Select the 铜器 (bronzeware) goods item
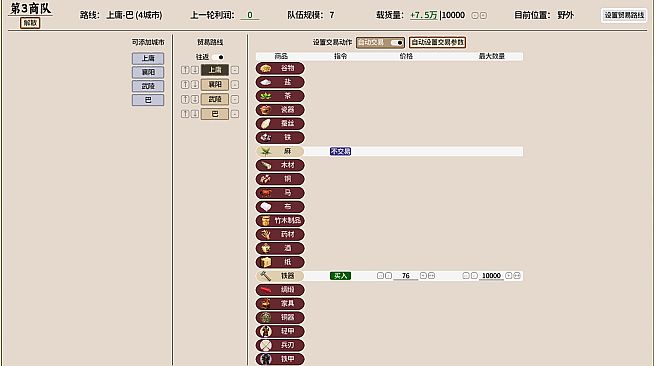Screen dimensions: 654x366 pos(280,317)
